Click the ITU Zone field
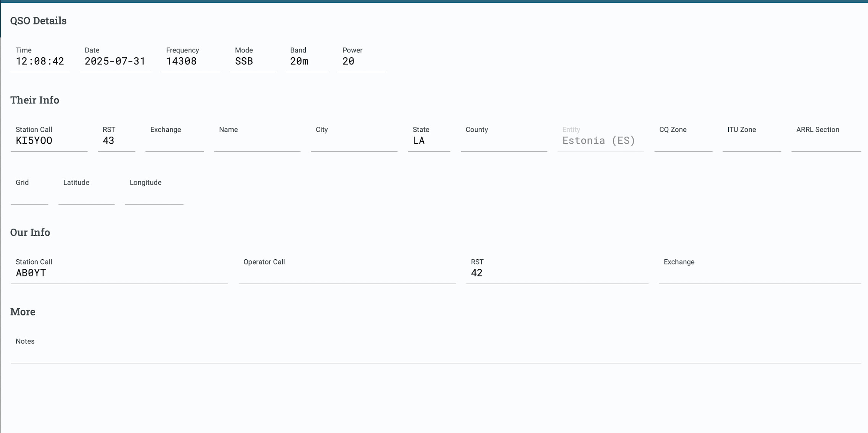The width and height of the screenshot is (868, 433). pyautogui.click(x=752, y=137)
